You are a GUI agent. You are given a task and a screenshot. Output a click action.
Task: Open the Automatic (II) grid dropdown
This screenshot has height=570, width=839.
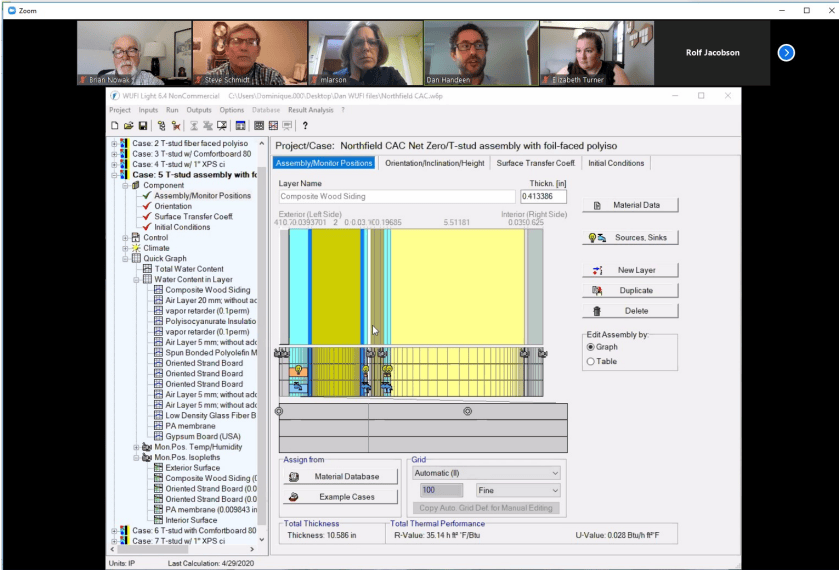pyautogui.click(x=555, y=473)
